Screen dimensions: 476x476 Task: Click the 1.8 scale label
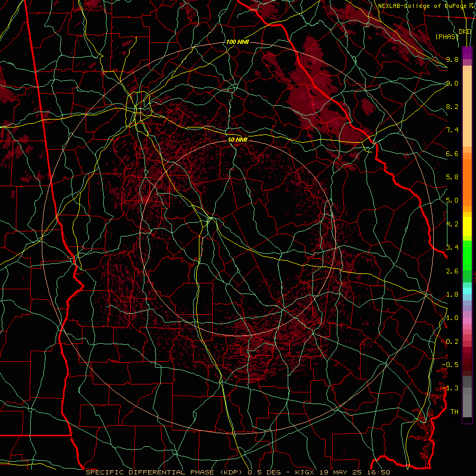tap(452, 295)
